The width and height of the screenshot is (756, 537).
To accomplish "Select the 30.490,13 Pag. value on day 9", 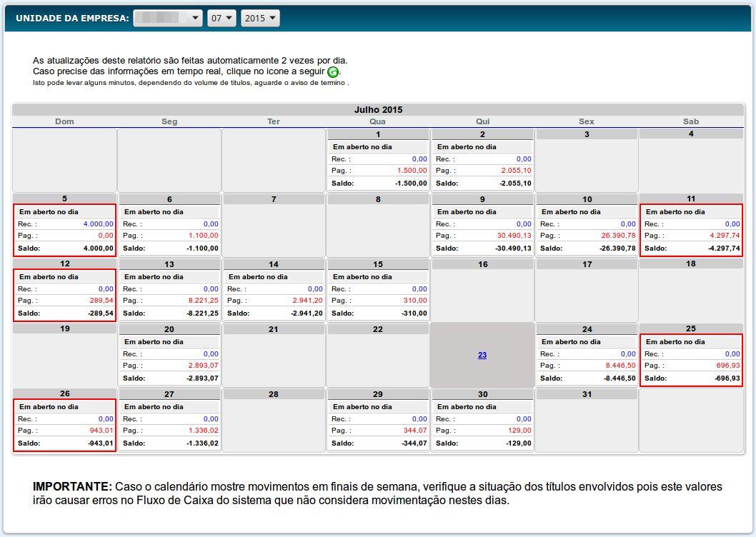I will click(514, 236).
